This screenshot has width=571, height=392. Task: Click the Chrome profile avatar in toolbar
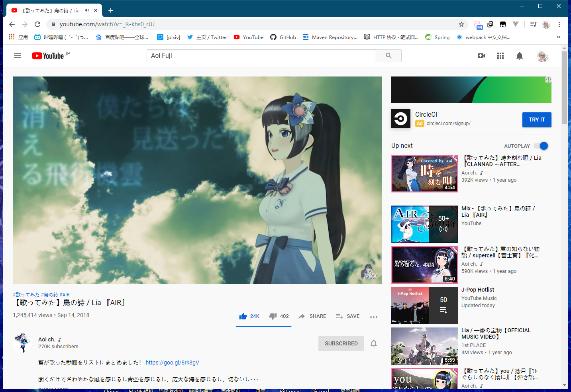(546, 25)
